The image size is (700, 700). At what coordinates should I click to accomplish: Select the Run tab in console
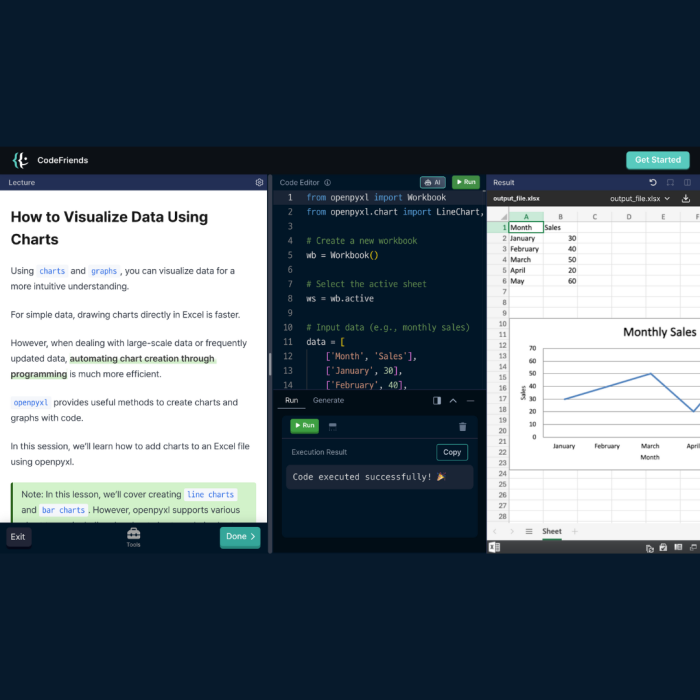[x=292, y=400]
